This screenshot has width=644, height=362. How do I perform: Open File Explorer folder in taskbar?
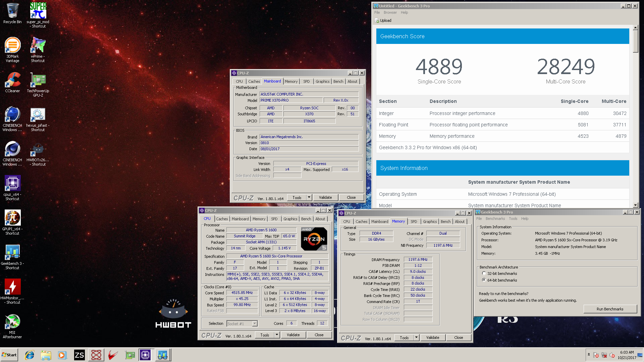pyautogui.click(x=46, y=355)
